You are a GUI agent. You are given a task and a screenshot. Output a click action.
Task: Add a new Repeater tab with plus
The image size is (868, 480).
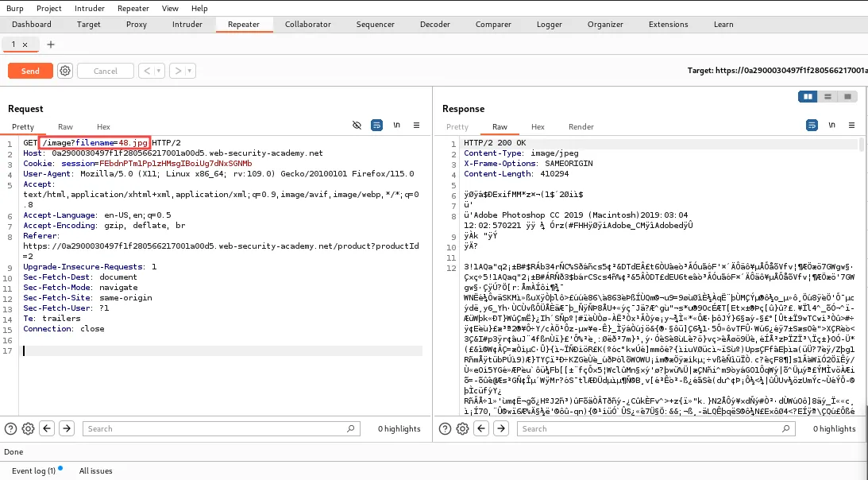pyautogui.click(x=50, y=45)
